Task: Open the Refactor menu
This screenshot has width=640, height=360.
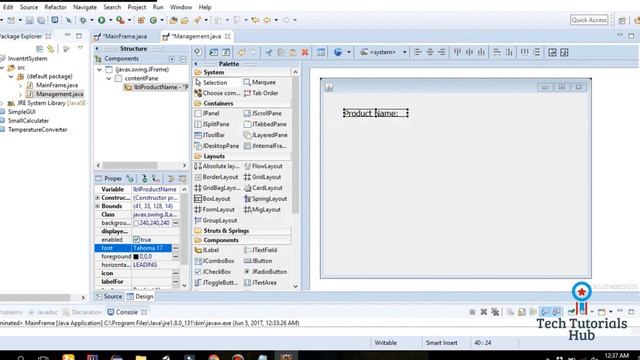Action: (55, 7)
